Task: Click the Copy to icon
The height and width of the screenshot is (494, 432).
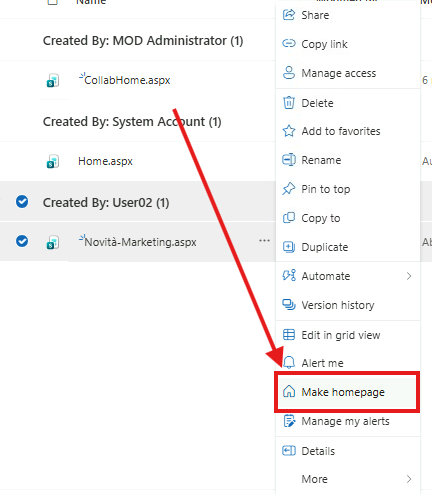Action: point(289,218)
